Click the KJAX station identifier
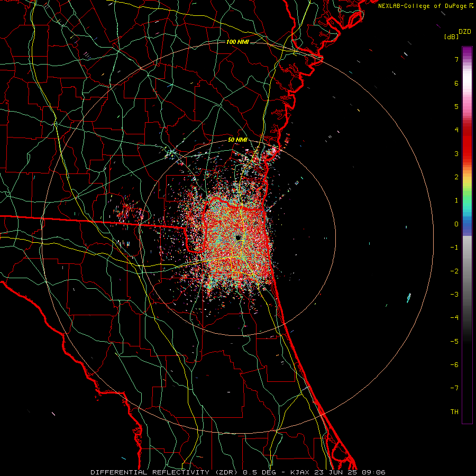476x476 pixels. (300, 472)
